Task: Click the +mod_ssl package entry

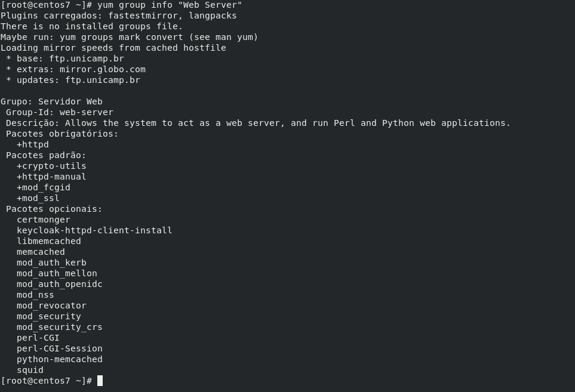Action: coord(38,198)
